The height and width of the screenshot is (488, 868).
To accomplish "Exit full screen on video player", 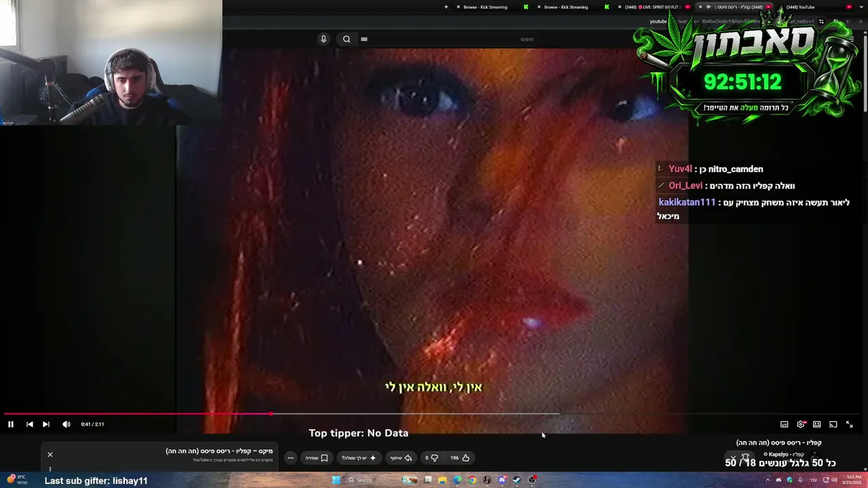I will [849, 424].
